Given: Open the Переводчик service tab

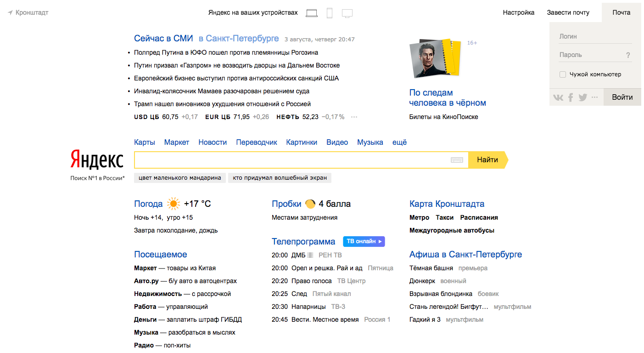Looking at the screenshot, I should [x=257, y=142].
